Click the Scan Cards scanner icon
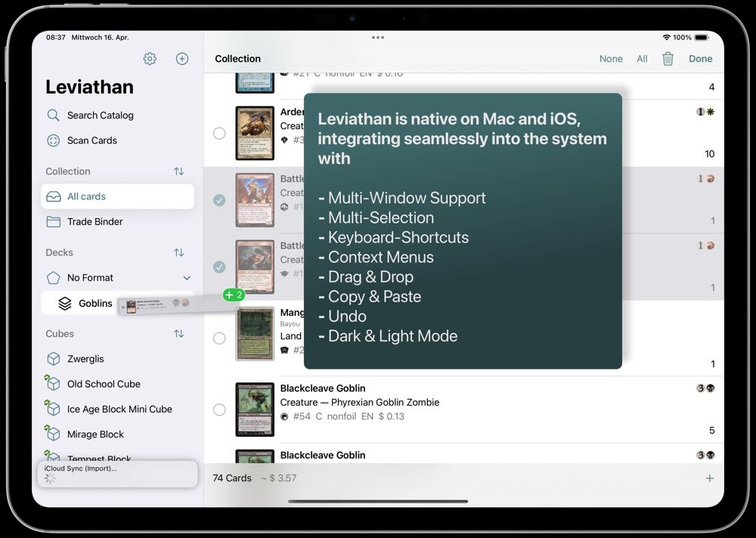 53,141
